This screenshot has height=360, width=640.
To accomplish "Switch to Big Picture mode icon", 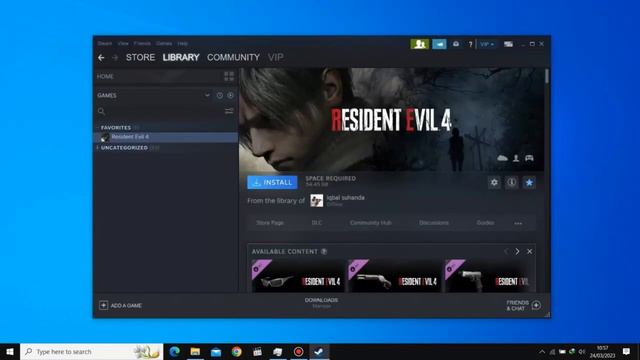I will 508,44.
